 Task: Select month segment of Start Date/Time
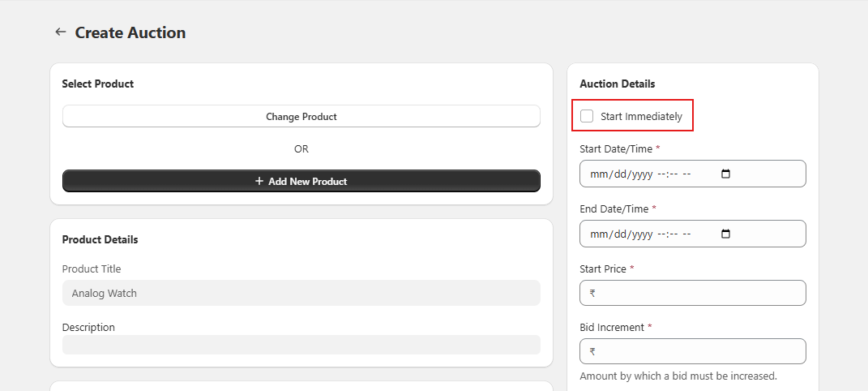point(598,174)
